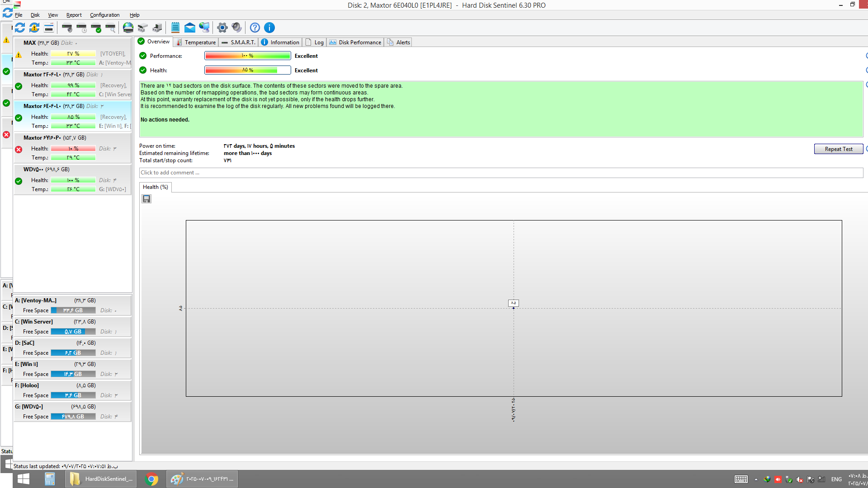Select the Maxtor 153,7 GB disk with red error icon
The width and height of the screenshot is (868, 488).
73,148
